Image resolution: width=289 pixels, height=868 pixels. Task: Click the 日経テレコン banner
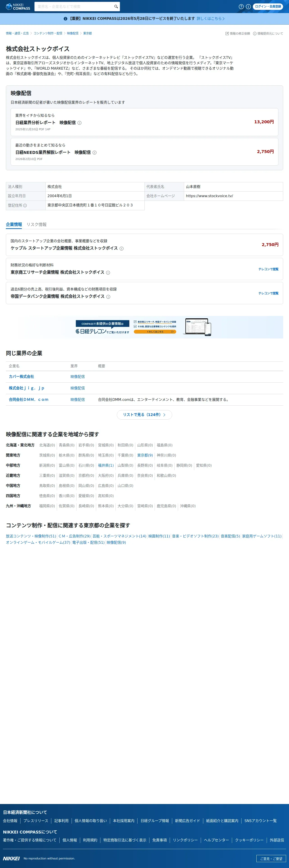[x=144, y=327]
